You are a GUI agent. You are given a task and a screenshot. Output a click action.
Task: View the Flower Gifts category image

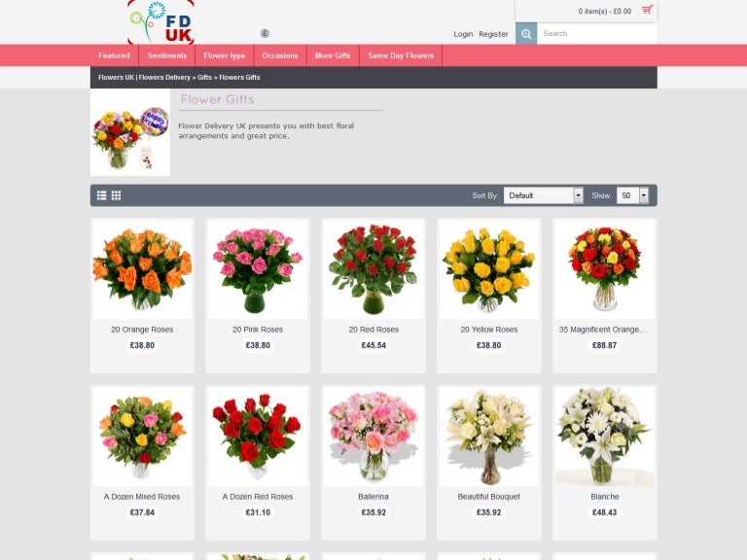pos(130,134)
